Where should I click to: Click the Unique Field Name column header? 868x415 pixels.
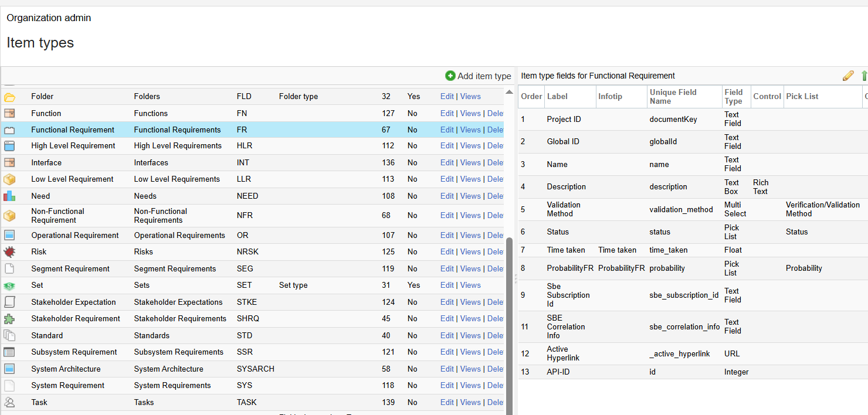click(x=673, y=97)
